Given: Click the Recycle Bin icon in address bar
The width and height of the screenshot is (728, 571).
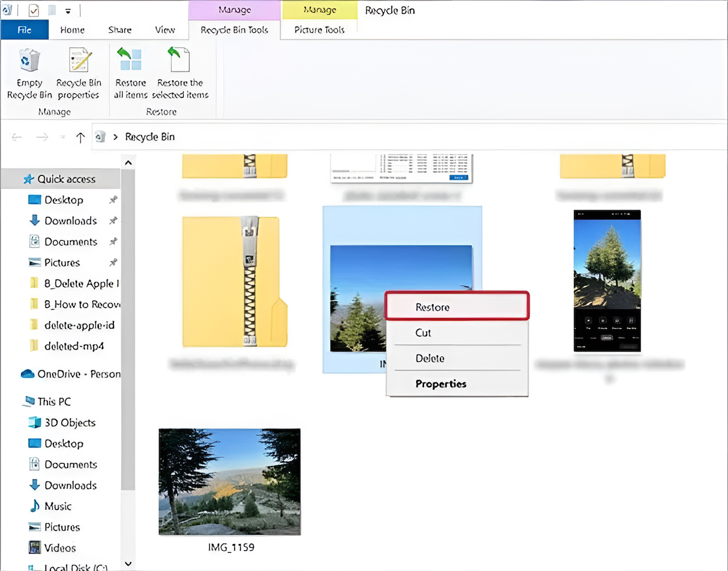Looking at the screenshot, I should [100, 137].
